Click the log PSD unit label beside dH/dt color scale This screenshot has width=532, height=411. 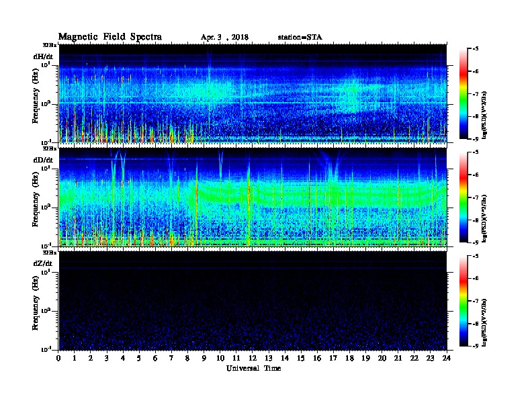(485, 115)
